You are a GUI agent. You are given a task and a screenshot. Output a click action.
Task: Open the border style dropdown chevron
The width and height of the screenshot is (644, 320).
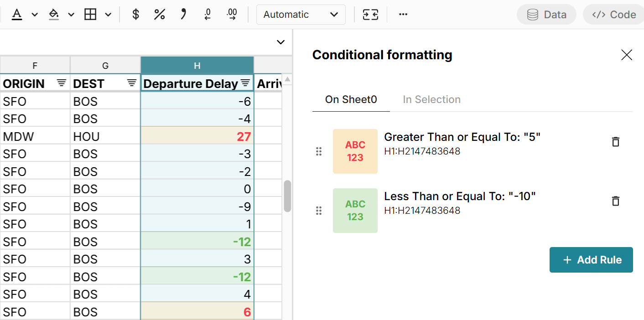[x=108, y=14]
